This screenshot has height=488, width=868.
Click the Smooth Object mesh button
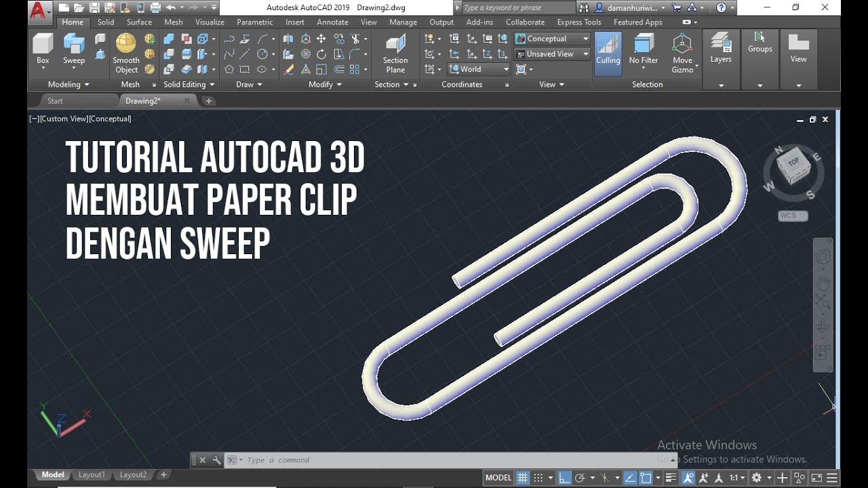point(126,53)
